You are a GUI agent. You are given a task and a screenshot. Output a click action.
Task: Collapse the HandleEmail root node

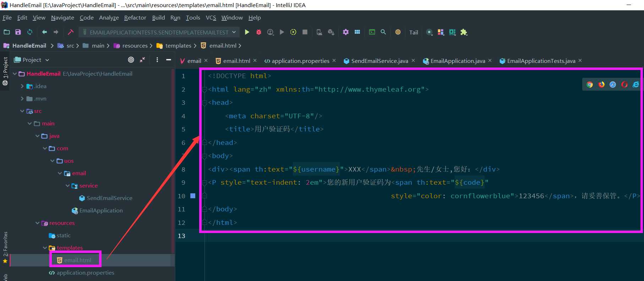(x=15, y=74)
